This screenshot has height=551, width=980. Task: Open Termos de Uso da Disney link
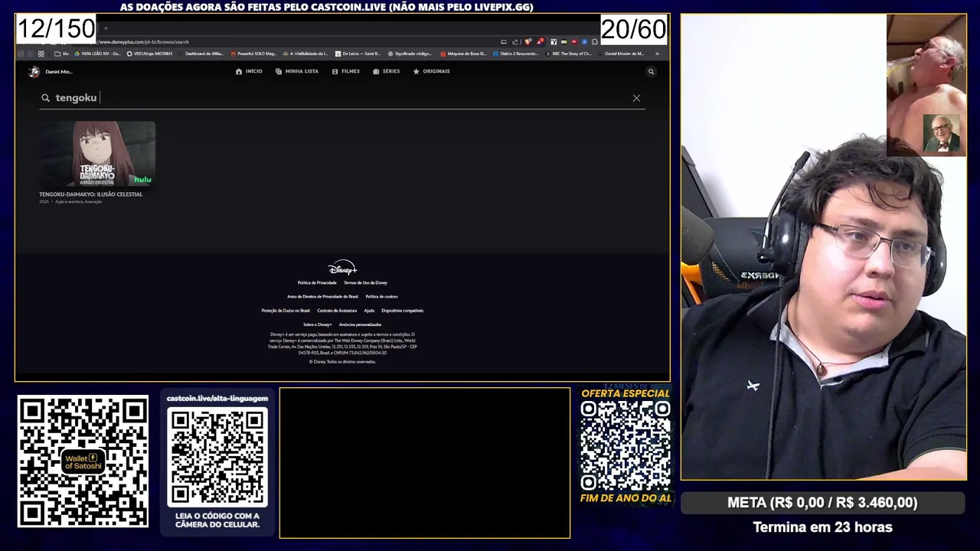click(365, 282)
